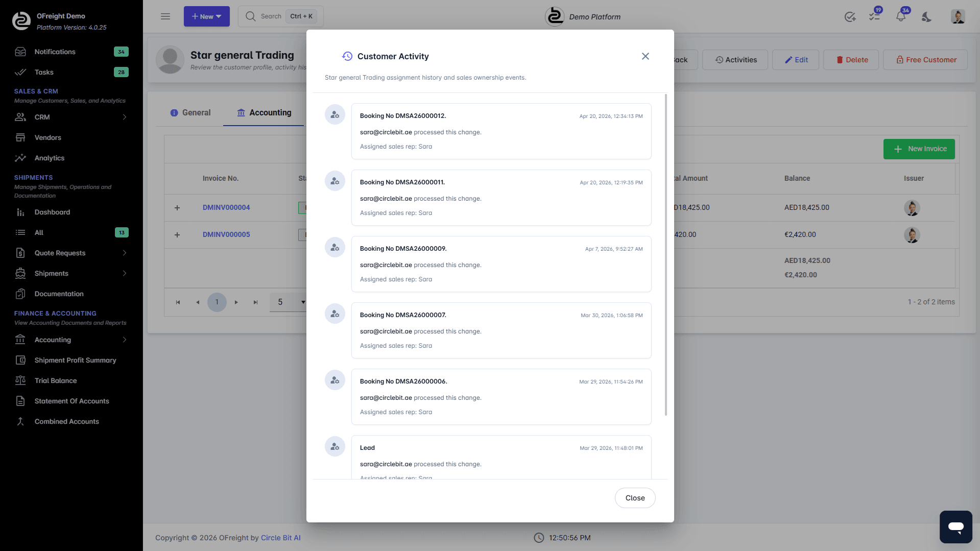The image size is (980, 551).
Task: Toggle dark mode moon icon
Action: 926,17
